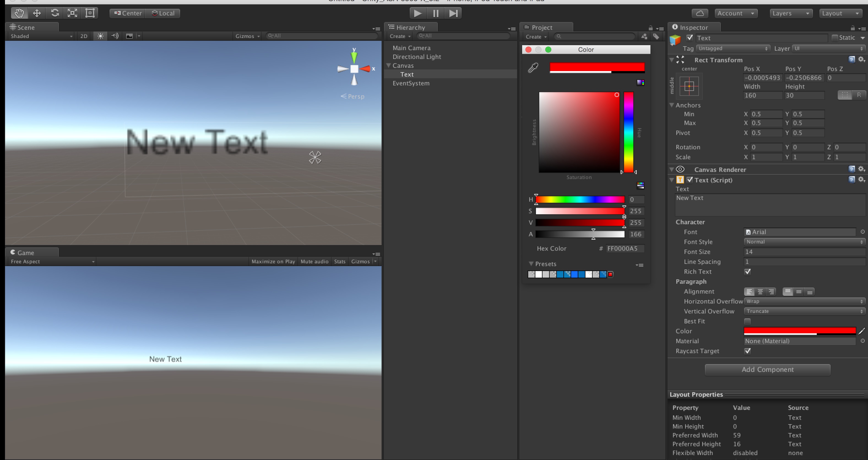868x460 pixels.
Task: Collapse the Presets section
Action: click(531, 264)
